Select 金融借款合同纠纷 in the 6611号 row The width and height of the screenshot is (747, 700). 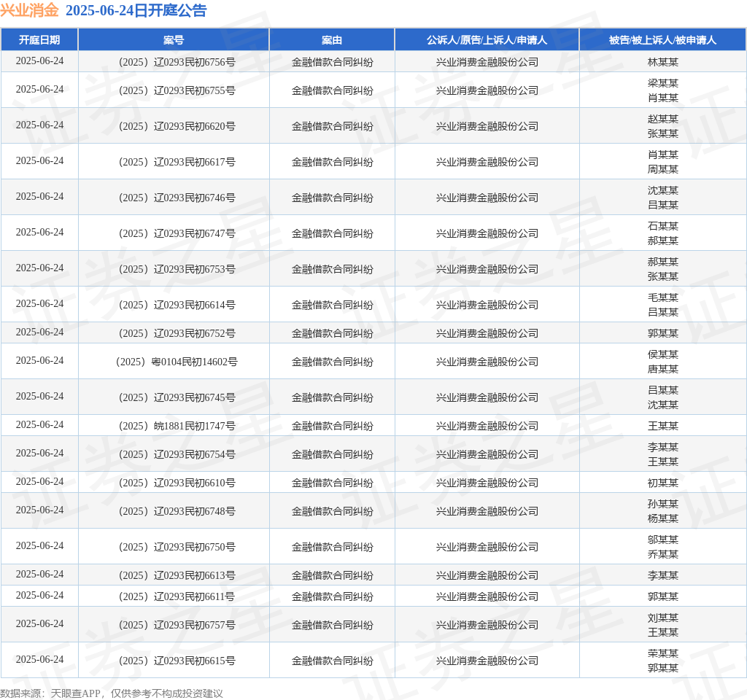332,596
